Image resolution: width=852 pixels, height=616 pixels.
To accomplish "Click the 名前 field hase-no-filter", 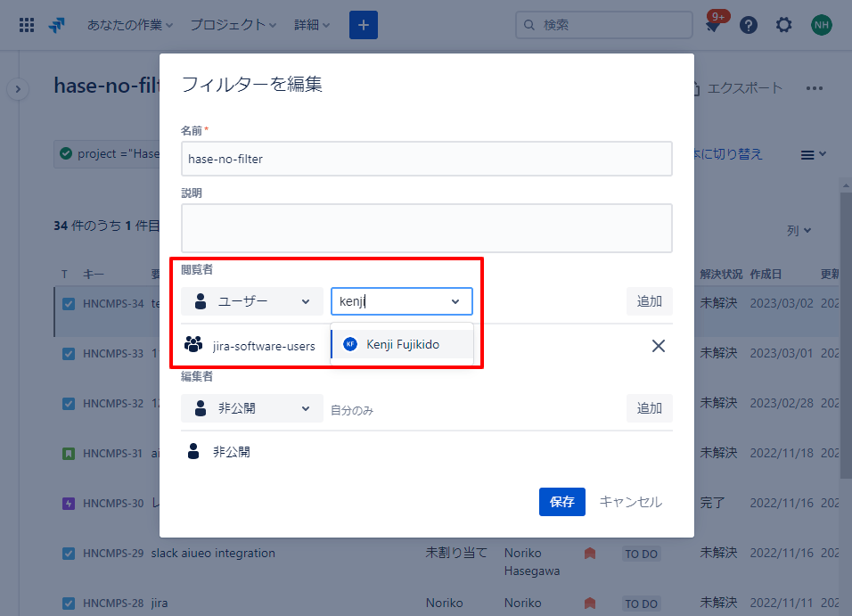I will pos(427,159).
